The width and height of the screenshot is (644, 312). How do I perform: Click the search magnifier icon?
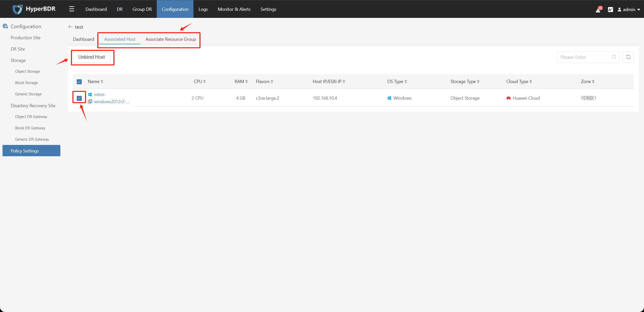tap(614, 57)
